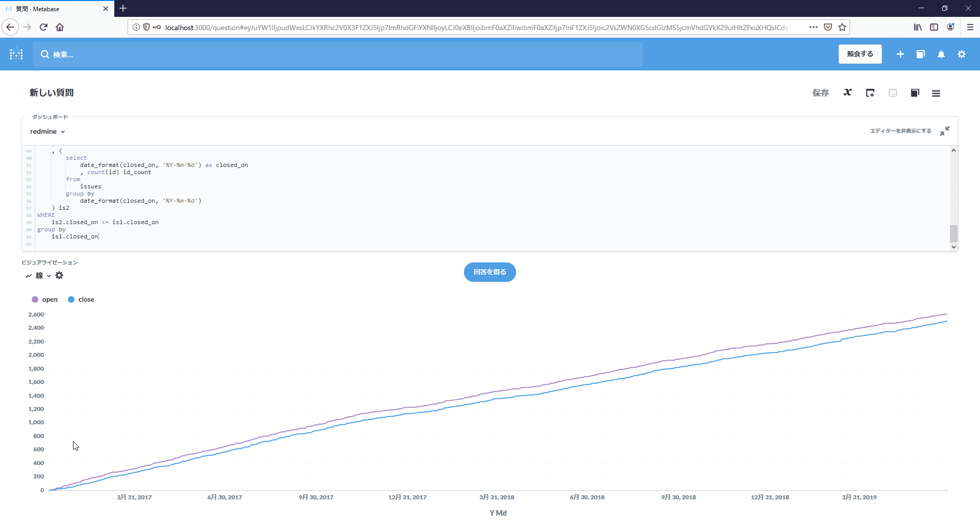Click scroll up arrow of SQL editor
This screenshot has height=531, width=980.
coord(953,150)
